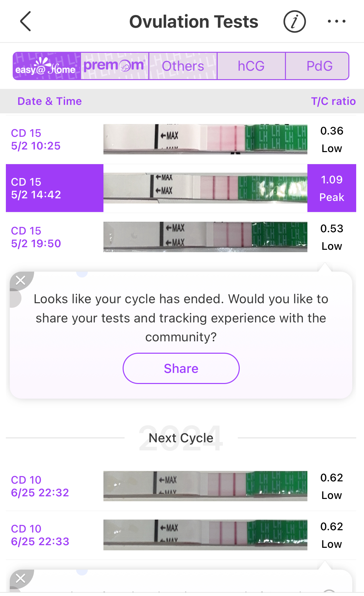The width and height of the screenshot is (364, 596).
Task: Tap the 0.36 Low ratio result
Action: pyautogui.click(x=331, y=139)
